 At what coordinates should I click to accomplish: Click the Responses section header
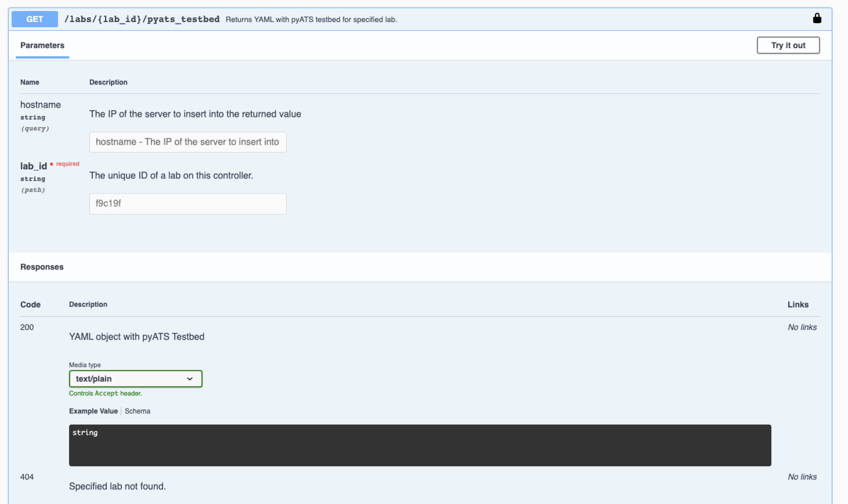pyautogui.click(x=42, y=267)
